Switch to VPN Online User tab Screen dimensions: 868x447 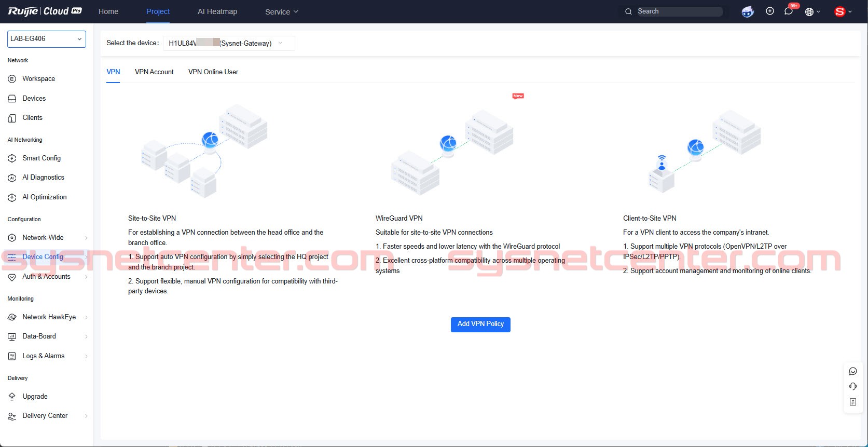point(213,72)
